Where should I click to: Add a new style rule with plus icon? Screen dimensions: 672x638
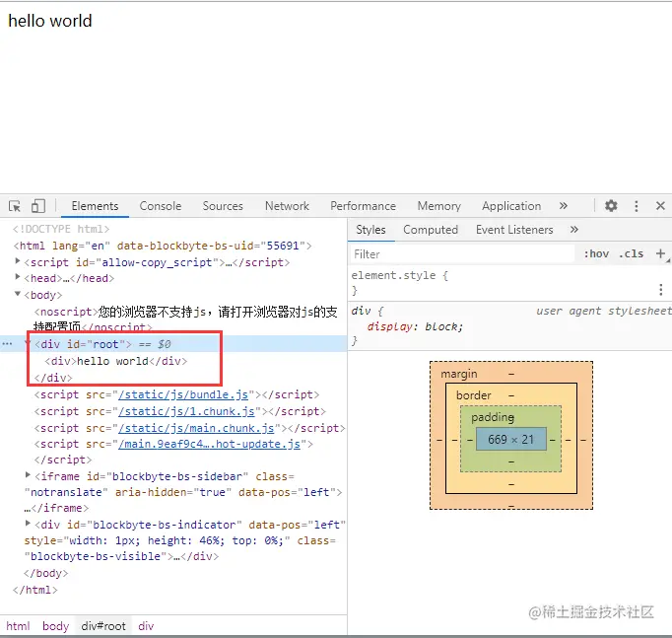coord(660,253)
